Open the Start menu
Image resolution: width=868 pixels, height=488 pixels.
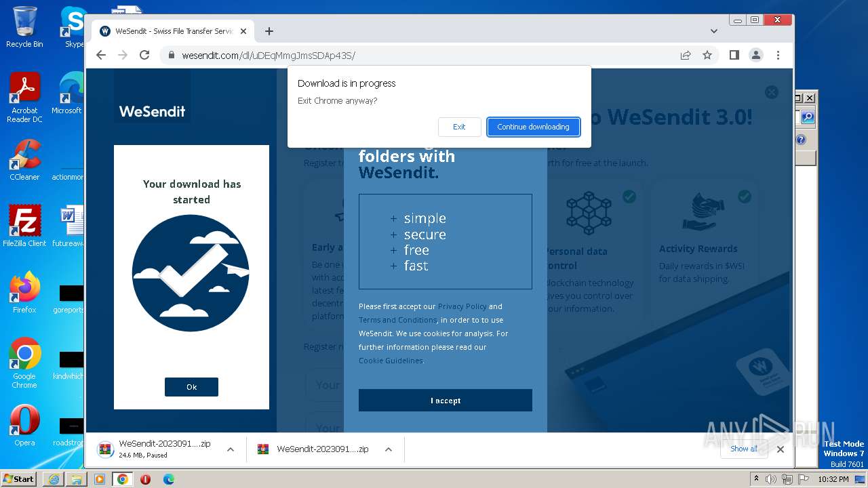pos(19,479)
